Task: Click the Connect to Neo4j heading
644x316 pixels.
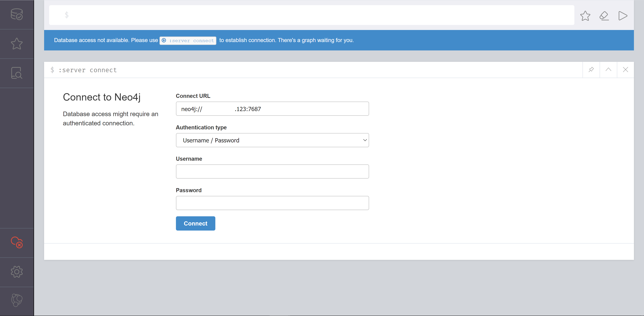Action: 101,97
